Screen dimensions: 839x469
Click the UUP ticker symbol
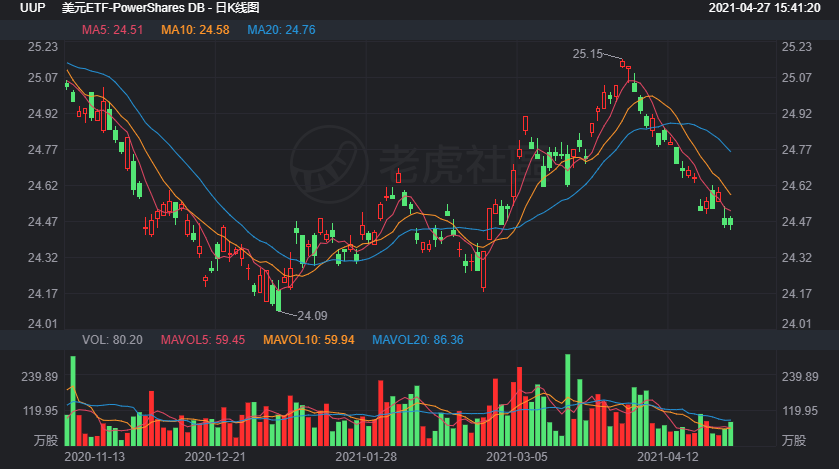point(33,8)
